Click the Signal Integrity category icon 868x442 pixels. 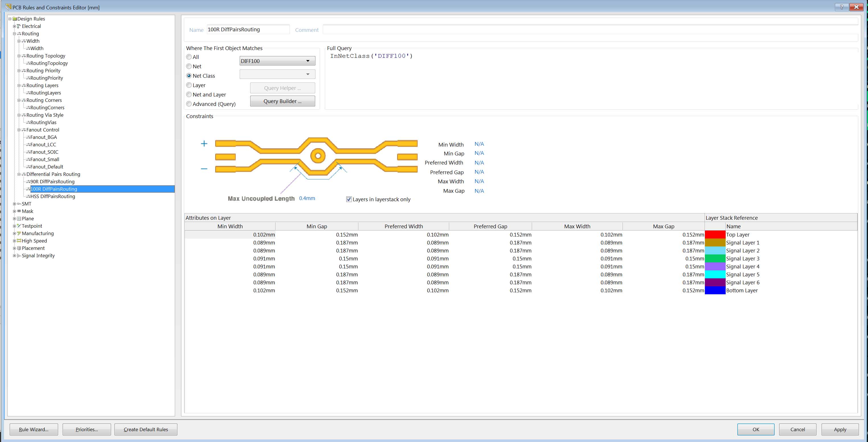(19, 256)
